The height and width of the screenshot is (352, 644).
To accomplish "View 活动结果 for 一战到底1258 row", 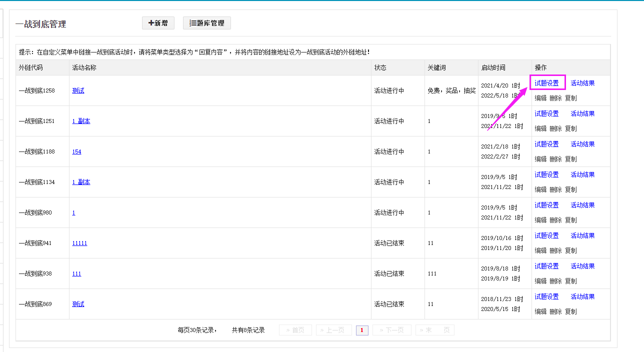I will [x=582, y=83].
